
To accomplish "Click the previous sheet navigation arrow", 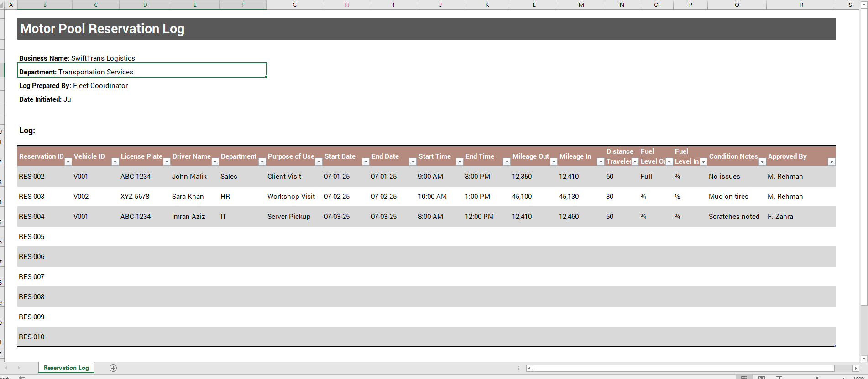I will (x=6, y=368).
